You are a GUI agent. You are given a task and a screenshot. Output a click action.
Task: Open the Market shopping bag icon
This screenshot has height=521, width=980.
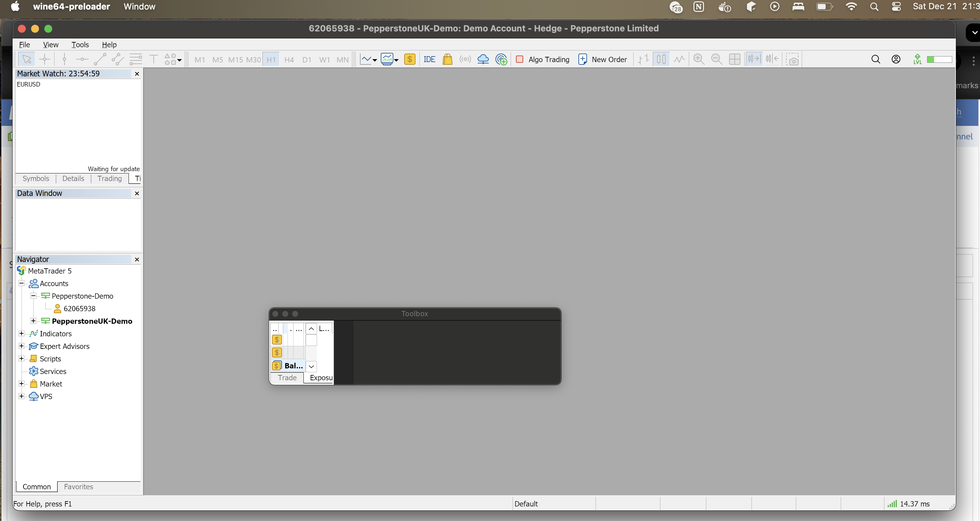coord(448,59)
